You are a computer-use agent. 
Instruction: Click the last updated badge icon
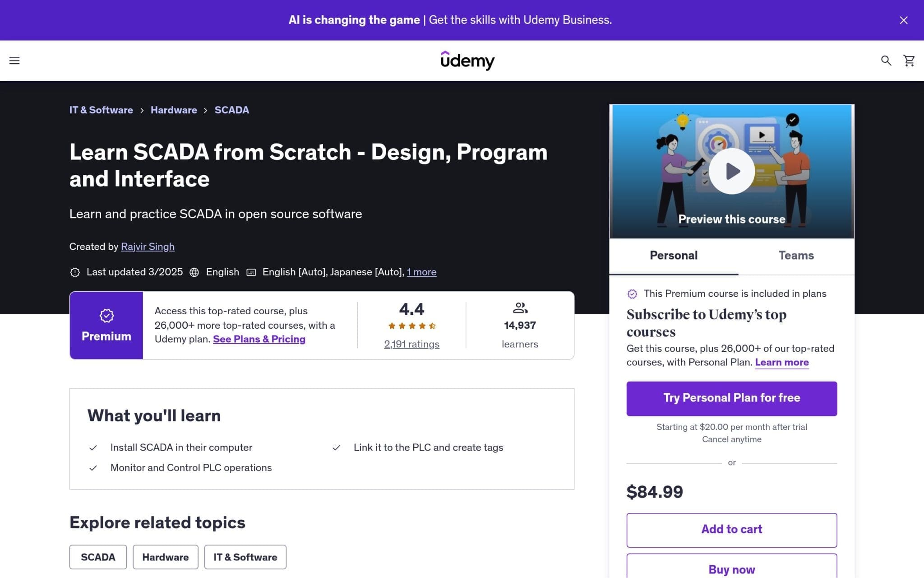[75, 272]
